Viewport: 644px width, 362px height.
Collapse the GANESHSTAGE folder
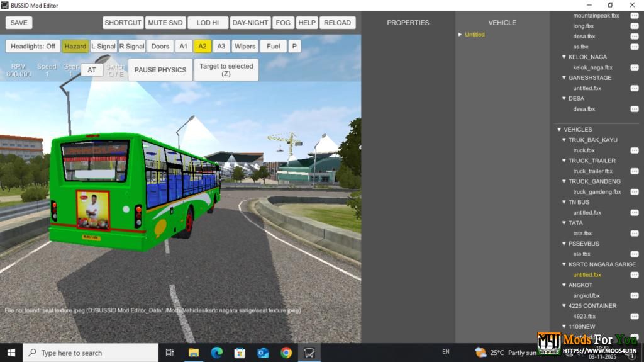point(564,77)
